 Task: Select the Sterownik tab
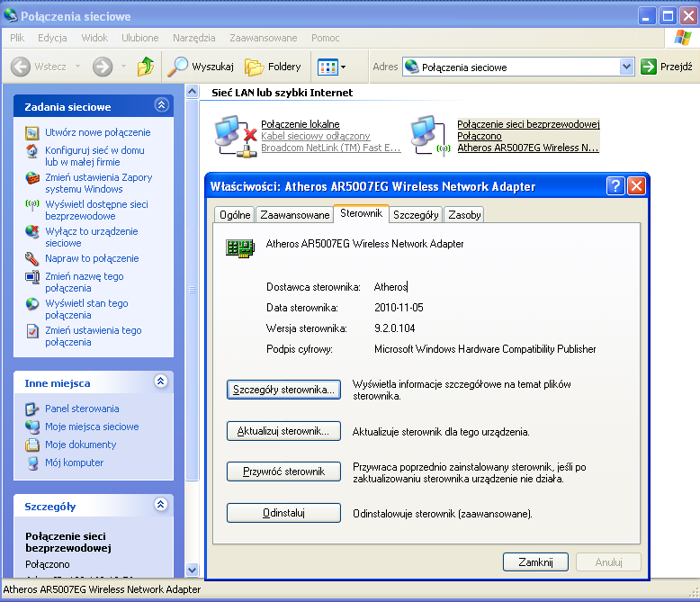[361, 213]
